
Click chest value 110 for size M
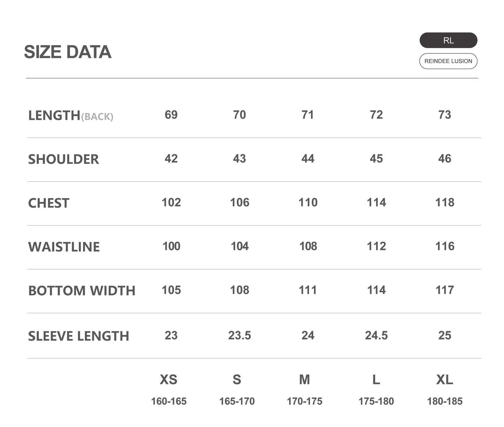[x=308, y=203]
